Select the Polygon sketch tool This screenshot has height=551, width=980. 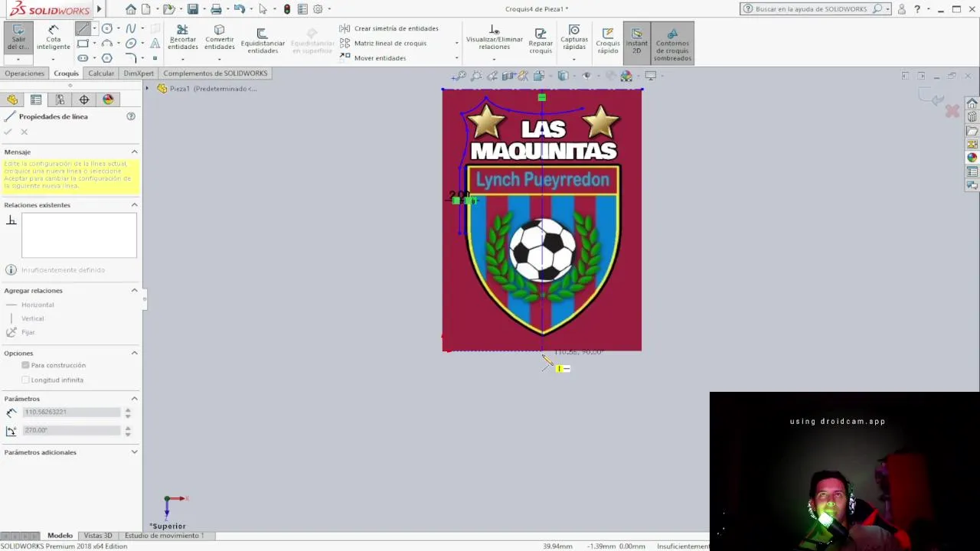[106, 58]
